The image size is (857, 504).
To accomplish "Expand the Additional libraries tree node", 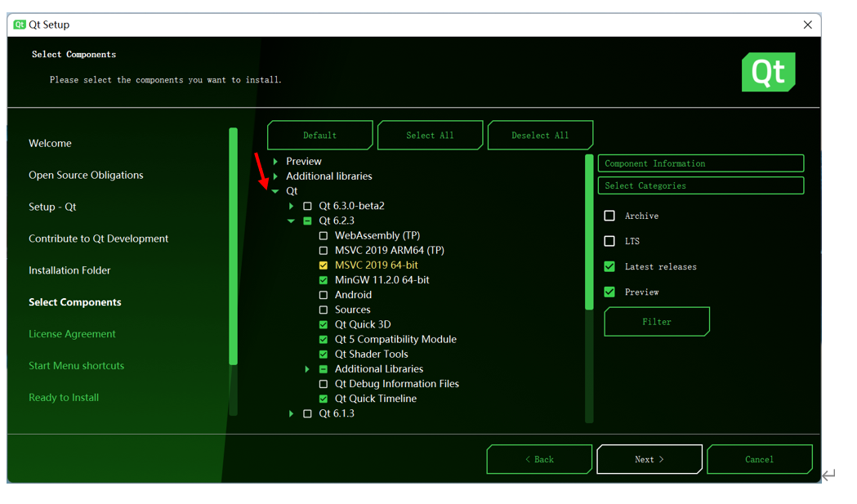I will click(275, 176).
